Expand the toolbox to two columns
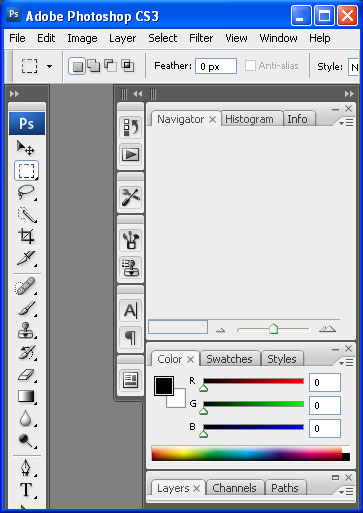This screenshot has width=363, height=513. pos(14,94)
